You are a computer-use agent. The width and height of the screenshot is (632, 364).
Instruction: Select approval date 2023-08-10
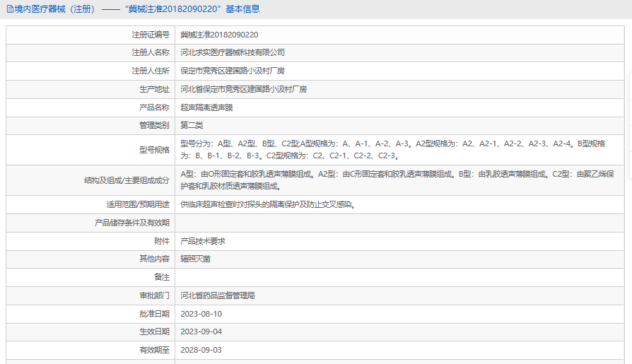pos(201,314)
